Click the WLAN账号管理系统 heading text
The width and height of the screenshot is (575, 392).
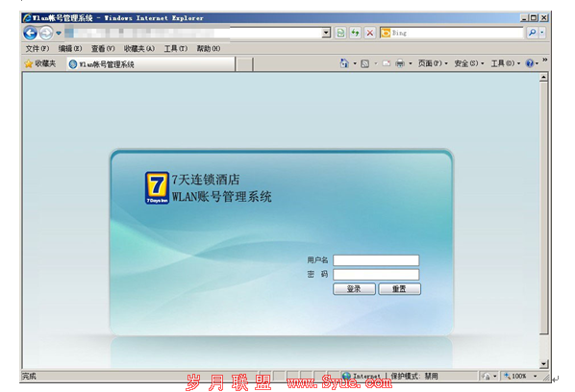[221, 197]
